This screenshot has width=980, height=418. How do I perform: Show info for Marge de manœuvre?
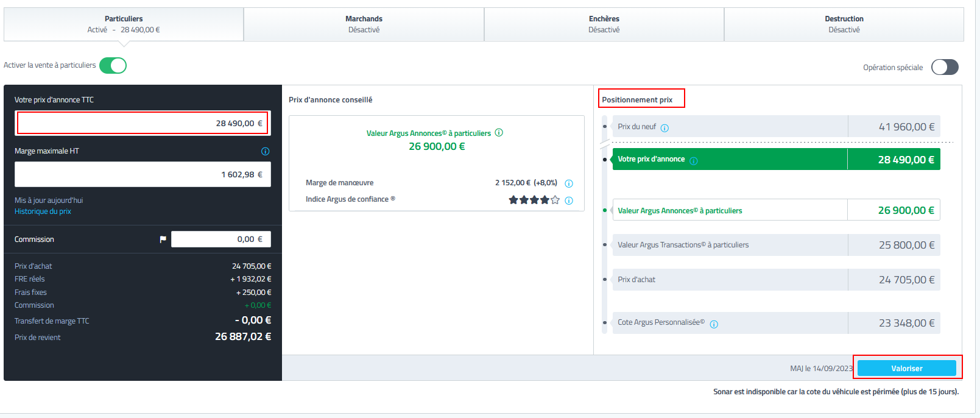[x=569, y=183]
